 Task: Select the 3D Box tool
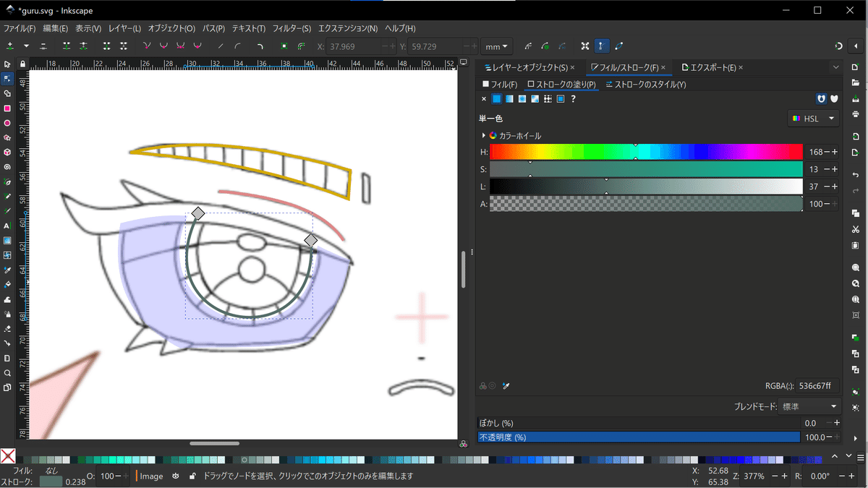pos(7,153)
